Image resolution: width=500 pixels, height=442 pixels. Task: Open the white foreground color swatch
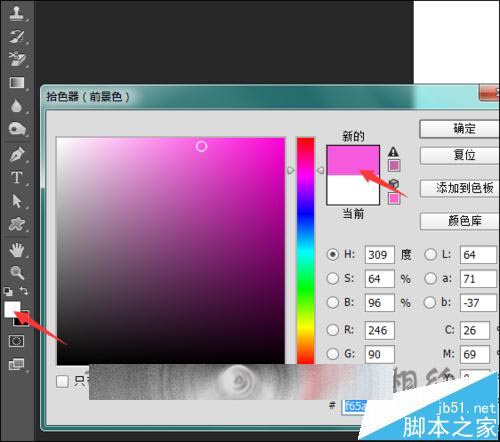click(12, 309)
